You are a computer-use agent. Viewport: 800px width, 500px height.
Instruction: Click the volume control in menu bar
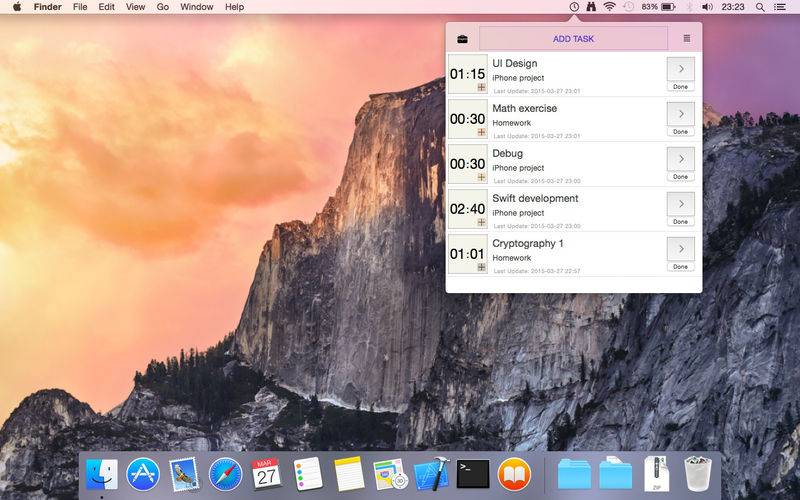pyautogui.click(x=707, y=7)
